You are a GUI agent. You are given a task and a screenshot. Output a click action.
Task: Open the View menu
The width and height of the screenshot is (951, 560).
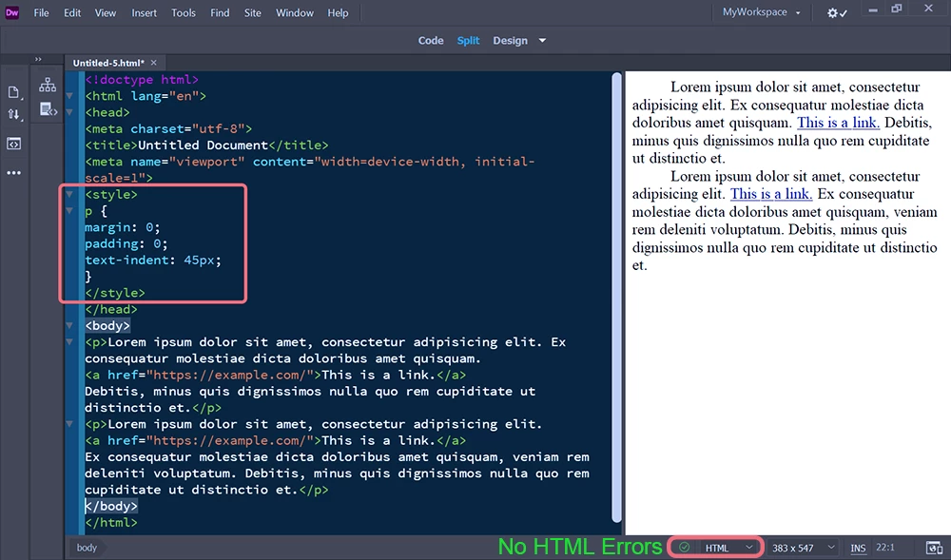[105, 12]
